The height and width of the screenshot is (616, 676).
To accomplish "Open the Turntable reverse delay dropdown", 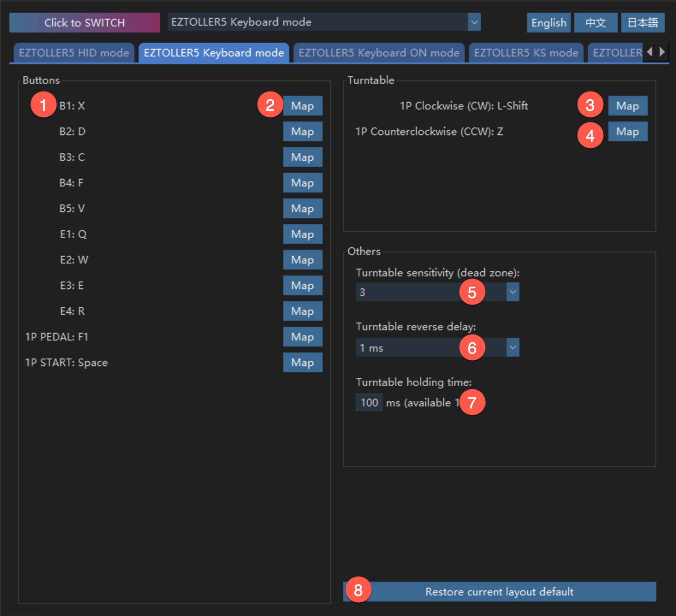I will pyautogui.click(x=438, y=347).
